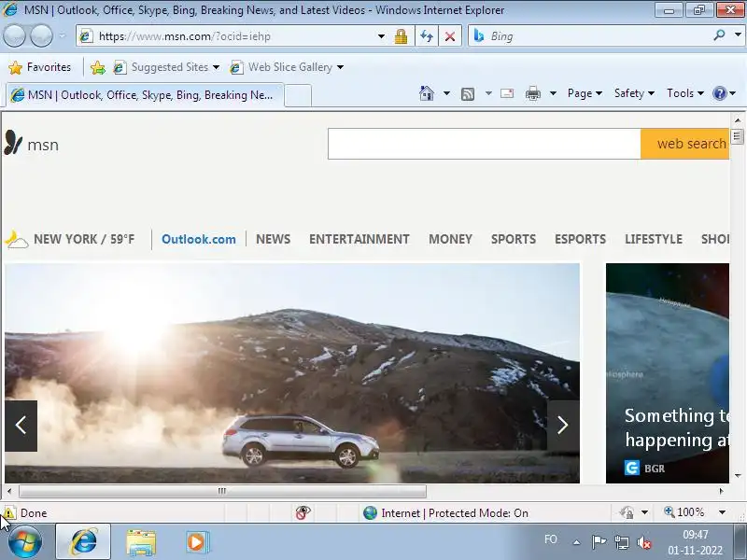Open the BGR atmosphere story card
Viewport: 747px width, 560px height.
(x=668, y=372)
